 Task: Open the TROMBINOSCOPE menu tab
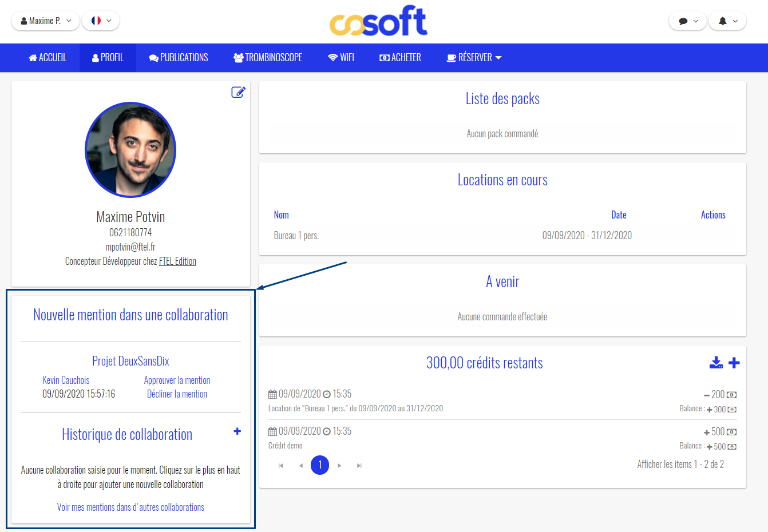pyautogui.click(x=268, y=58)
